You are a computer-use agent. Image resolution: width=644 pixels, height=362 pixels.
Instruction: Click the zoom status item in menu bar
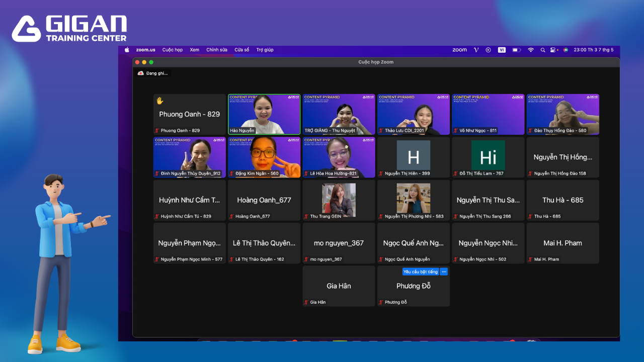click(x=459, y=50)
